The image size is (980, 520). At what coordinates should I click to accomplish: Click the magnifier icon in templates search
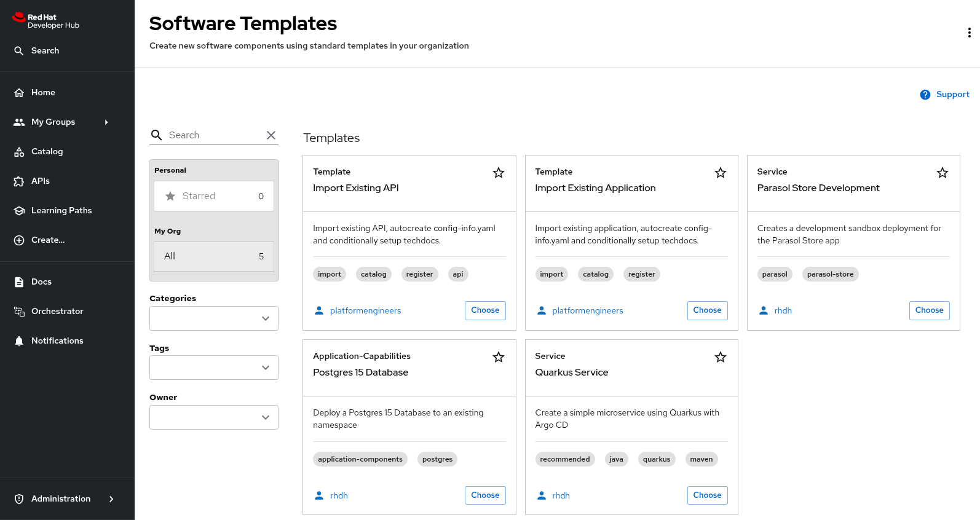coord(157,135)
